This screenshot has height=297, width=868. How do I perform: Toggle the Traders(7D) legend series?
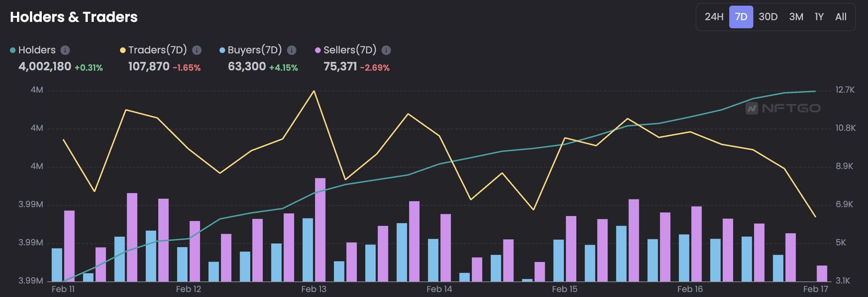point(157,50)
